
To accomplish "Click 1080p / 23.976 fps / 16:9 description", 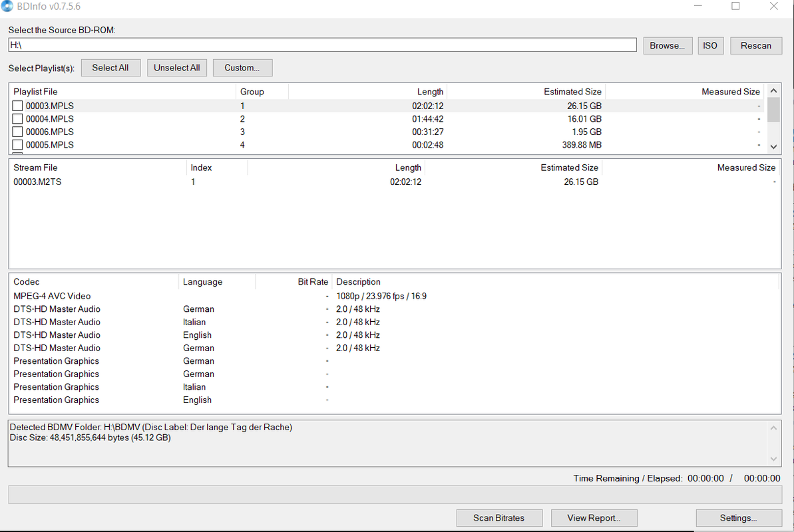I will [381, 296].
